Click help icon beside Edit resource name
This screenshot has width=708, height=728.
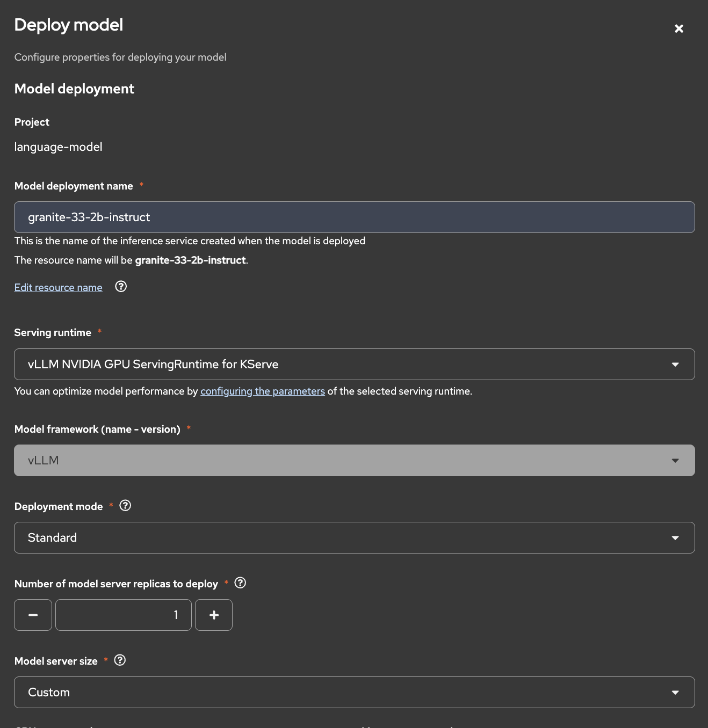click(121, 287)
